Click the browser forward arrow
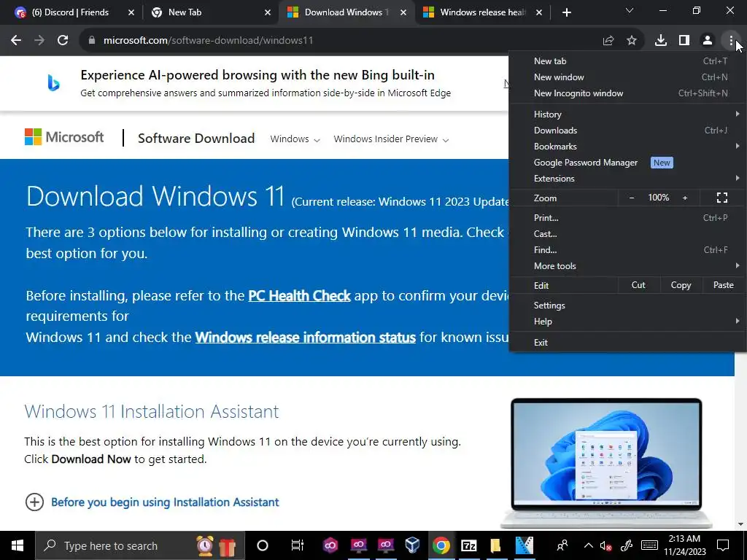This screenshot has height=560, width=747. pyautogui.click(x=39, y=41)
